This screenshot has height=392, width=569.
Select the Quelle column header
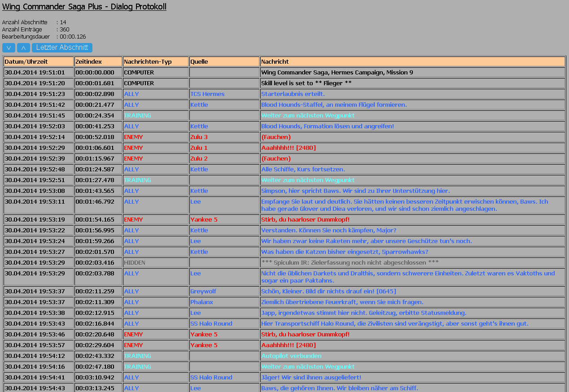click(224, 61)
